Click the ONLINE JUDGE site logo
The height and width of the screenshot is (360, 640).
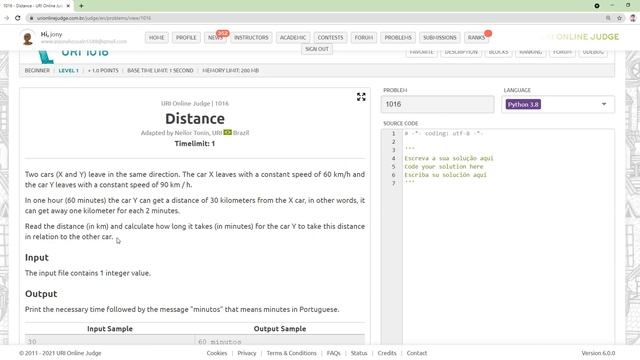580,37
